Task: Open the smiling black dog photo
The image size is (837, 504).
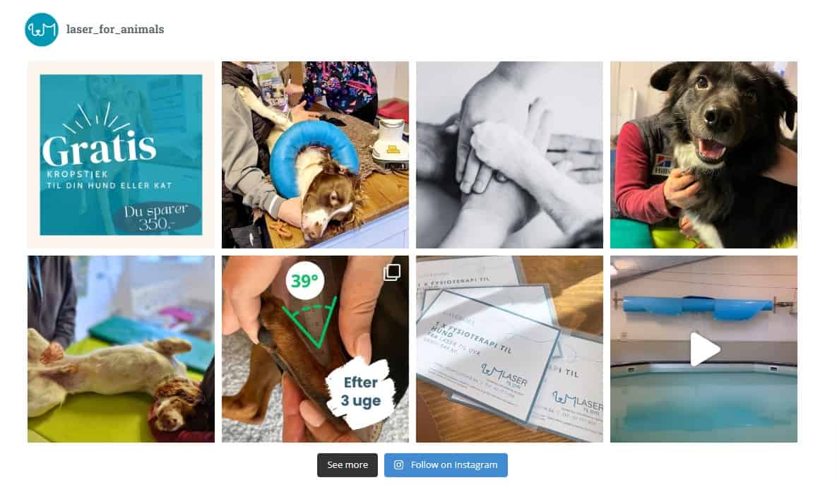Action: point(704,155)
